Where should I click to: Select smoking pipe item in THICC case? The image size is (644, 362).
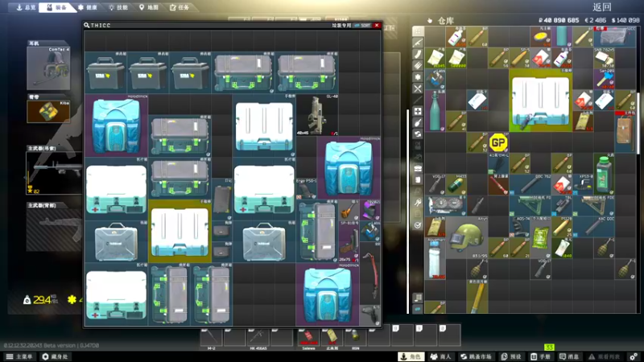[x=349, y=211]
